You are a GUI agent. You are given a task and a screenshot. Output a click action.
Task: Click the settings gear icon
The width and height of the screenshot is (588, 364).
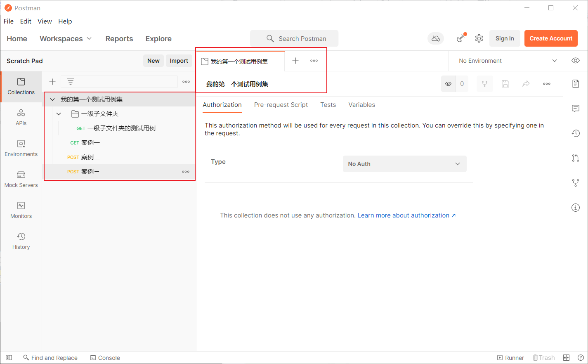pos(479,38)
